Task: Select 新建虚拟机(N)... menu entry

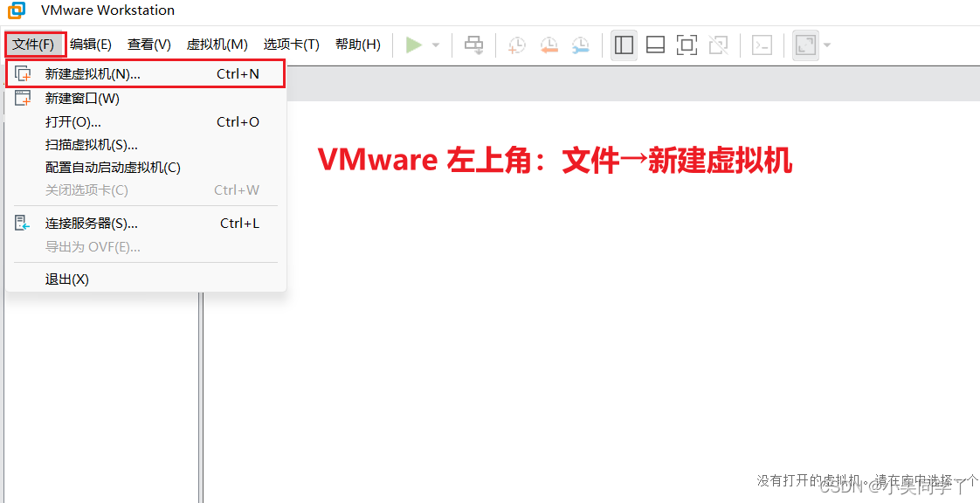Action: pos(145,73)
